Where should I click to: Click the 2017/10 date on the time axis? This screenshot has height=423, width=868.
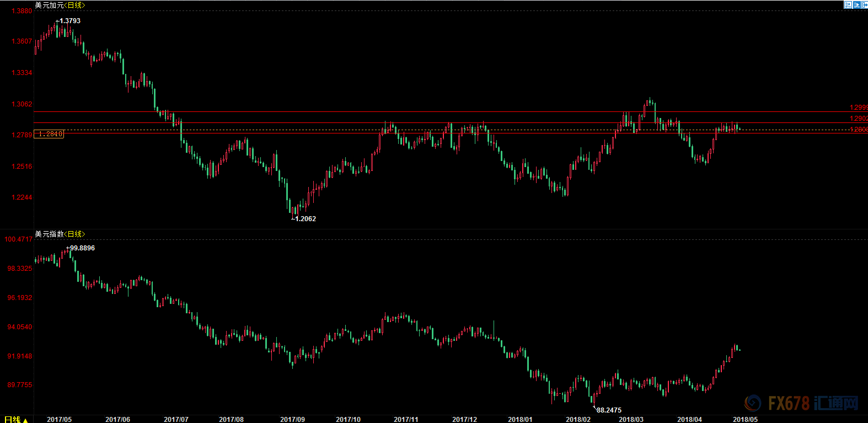click(349, 420)
